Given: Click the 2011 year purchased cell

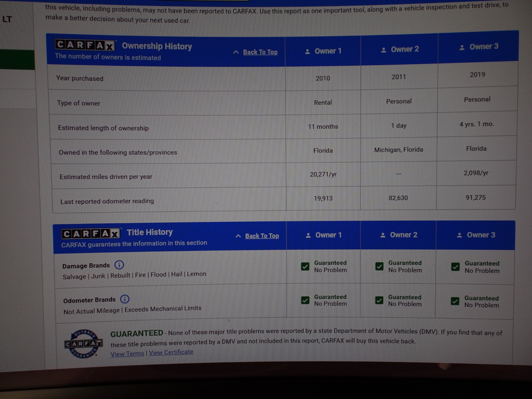Looking at the screenshot, I should pyautogui.click(x=399, y=77).
